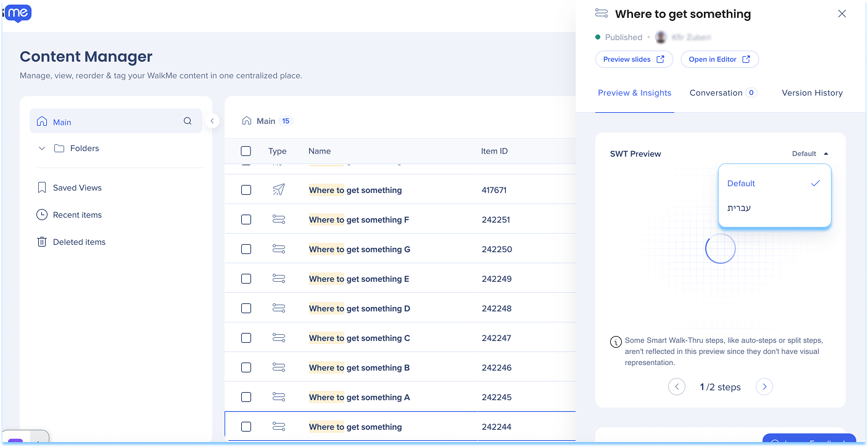Choose עברית language option in dropdown
This screenshot has width=868, height=447.
click(x=739, y=208)
